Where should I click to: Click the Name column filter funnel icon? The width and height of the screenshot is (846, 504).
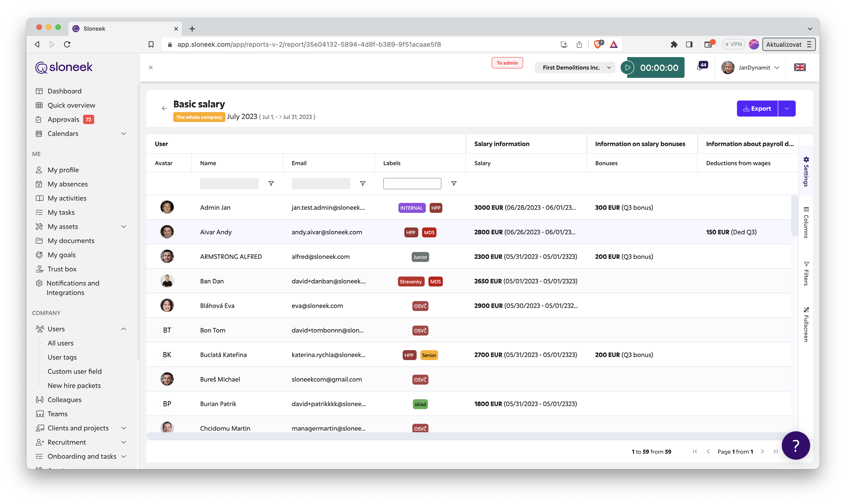point(271,183)
